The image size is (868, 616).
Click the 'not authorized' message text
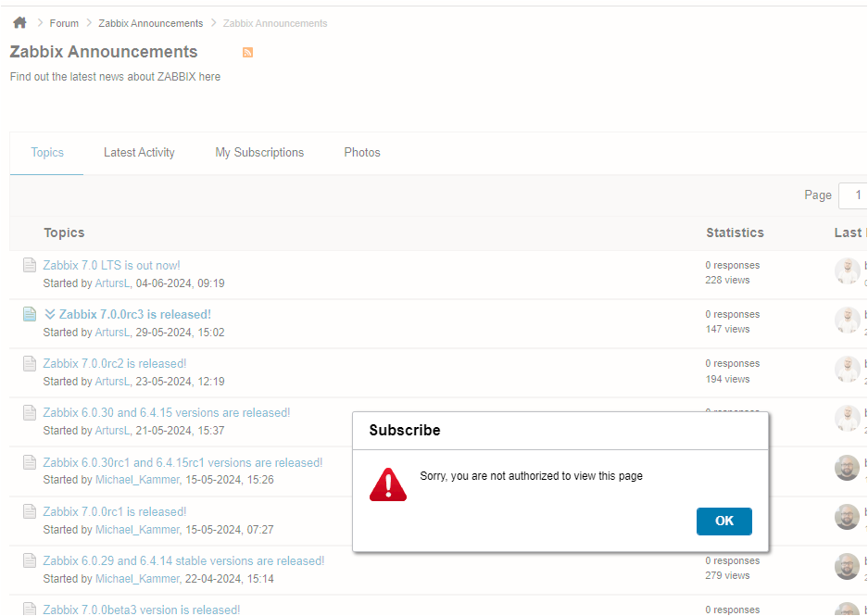[532, 476]
